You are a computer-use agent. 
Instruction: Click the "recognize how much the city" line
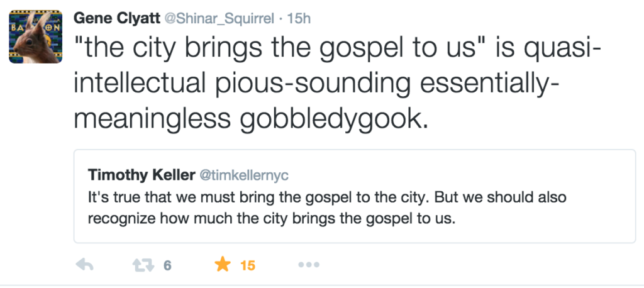tap(272, 219)
